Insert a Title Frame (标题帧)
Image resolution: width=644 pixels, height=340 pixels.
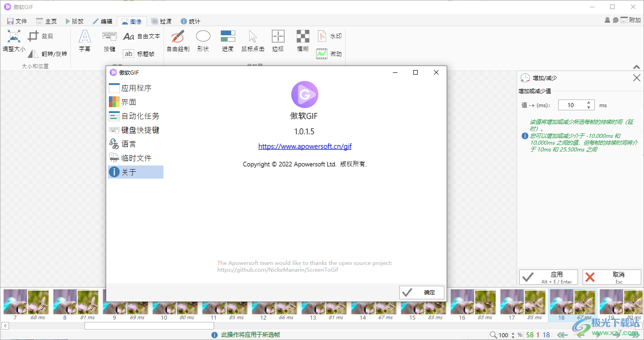[139, 54]
